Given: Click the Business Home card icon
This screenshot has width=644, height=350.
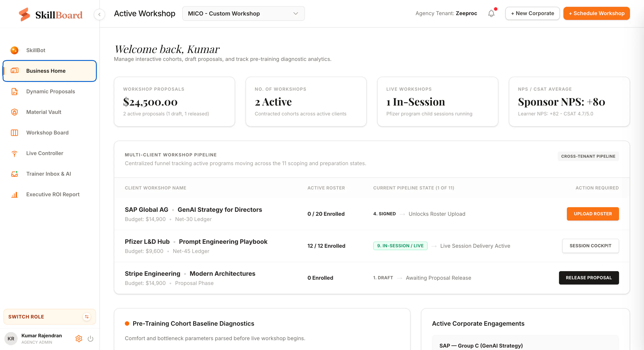Looking at the screenshot, I should pyautogui.click(x=14, y=71).
